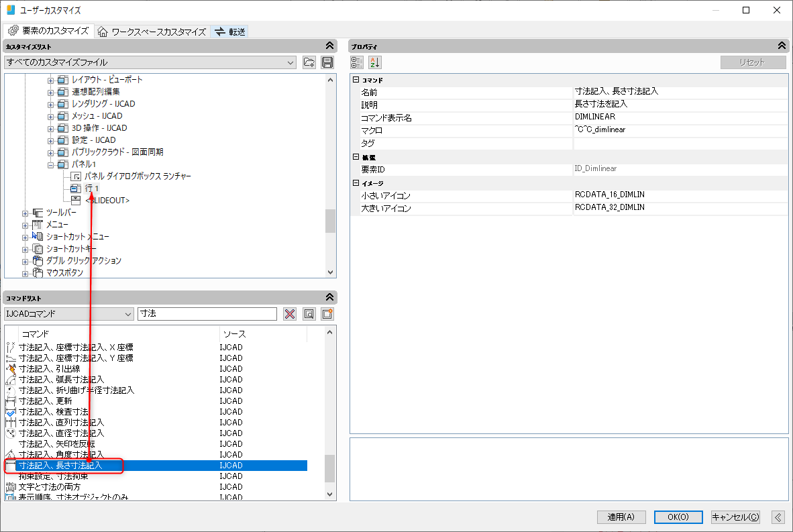Click the create new command icon
This screenshot has width=793, height=532.
pos(327,314)
